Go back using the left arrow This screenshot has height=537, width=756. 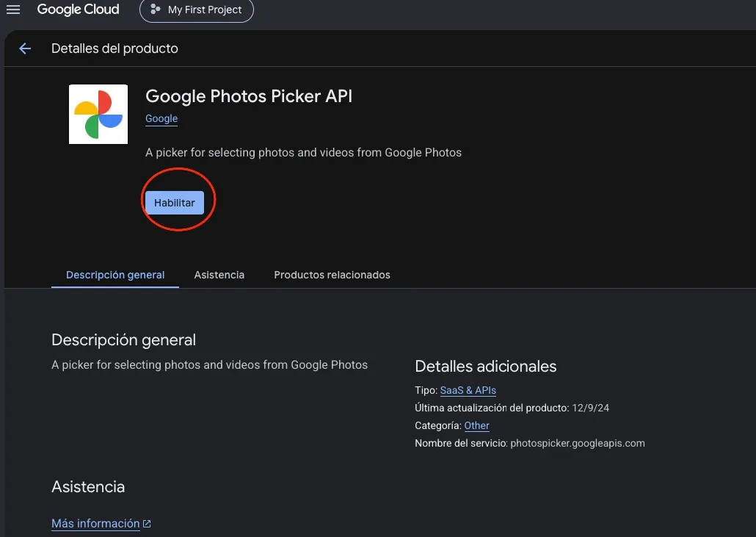[x=25, y=48]
